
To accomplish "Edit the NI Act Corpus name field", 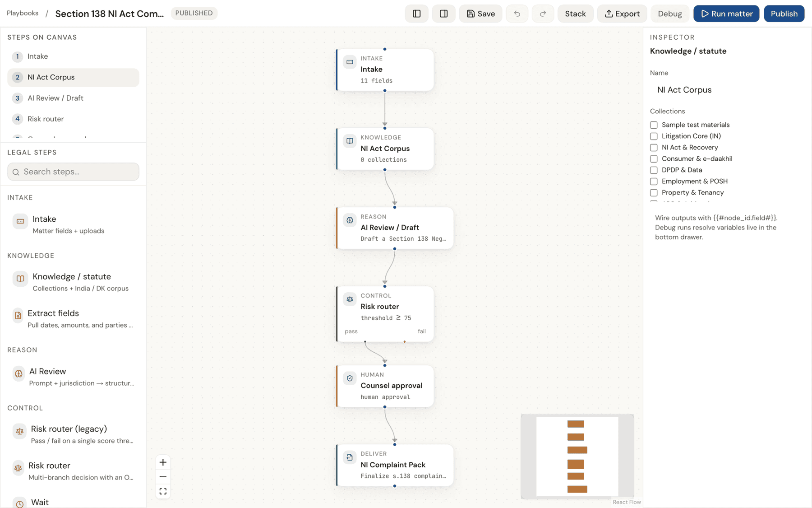I will pyautogui.click(x=727, y=90).
